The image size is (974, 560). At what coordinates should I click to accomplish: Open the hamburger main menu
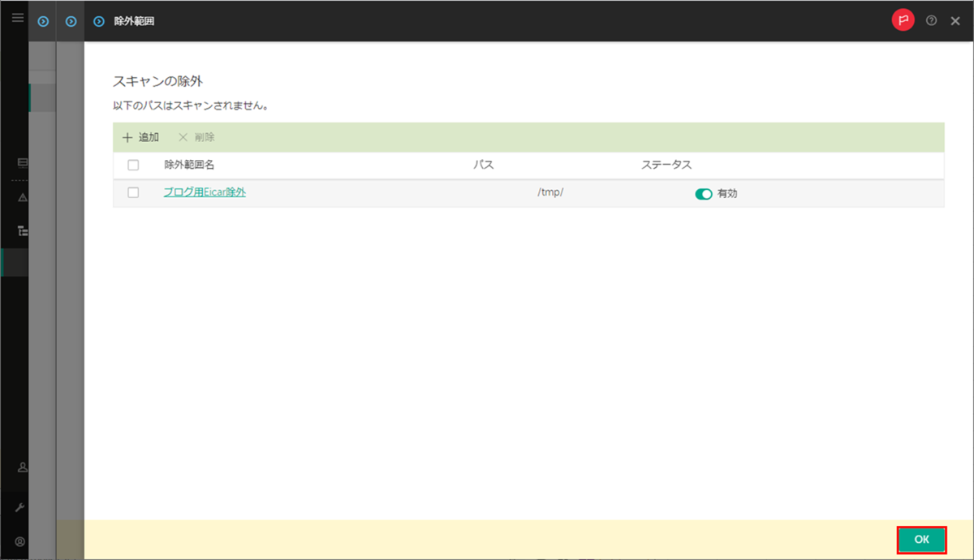[x=17, y=17]
